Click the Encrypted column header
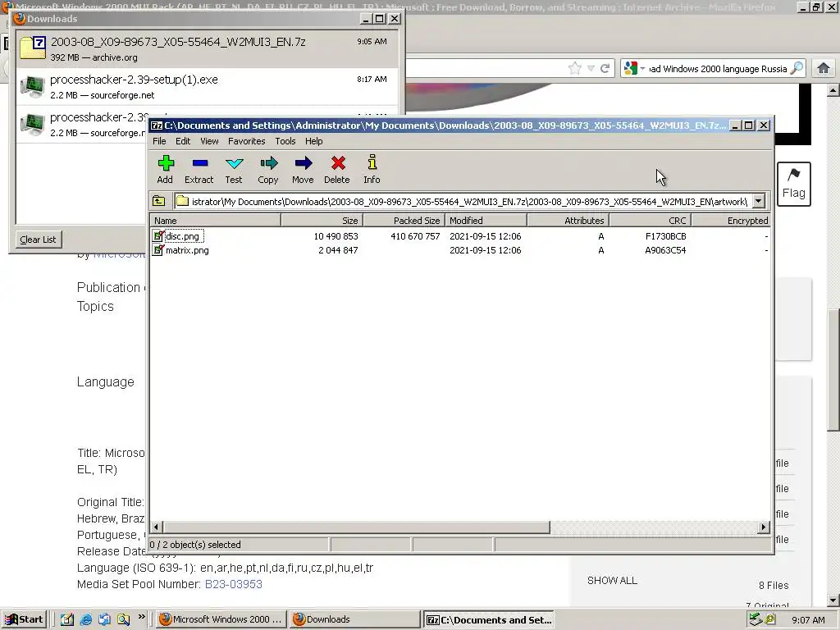This screenshot has width=840, height=630. click(x=731, y=220)
